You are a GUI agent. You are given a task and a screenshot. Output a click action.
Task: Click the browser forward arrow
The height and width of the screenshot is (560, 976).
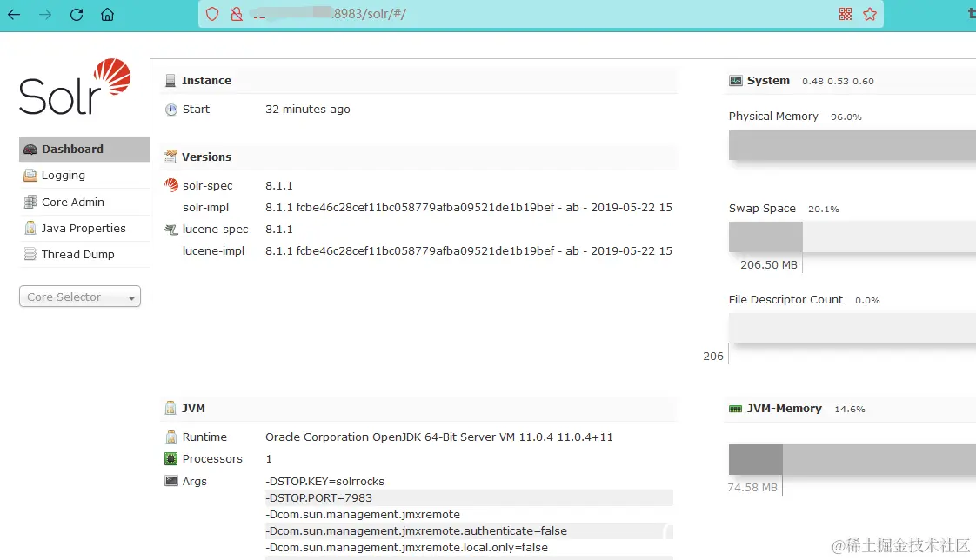pyautogui.click(x=45, y=14)
